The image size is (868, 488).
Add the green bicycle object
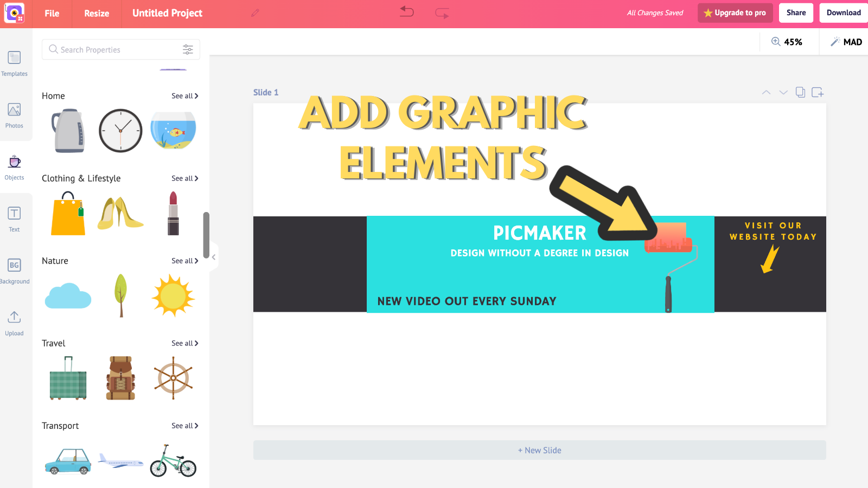coord(173,460)
